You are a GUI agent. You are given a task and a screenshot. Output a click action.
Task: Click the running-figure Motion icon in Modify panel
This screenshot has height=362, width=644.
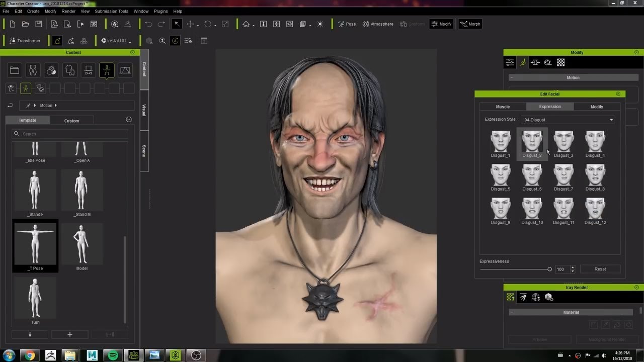pyautogui.click(x=523, y=62)
